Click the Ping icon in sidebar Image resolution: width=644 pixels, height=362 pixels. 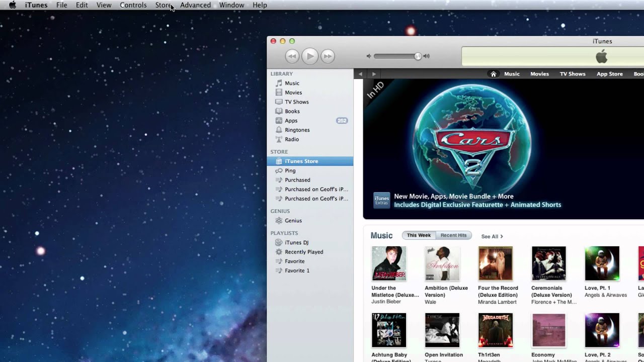click(x=279, y=170)
